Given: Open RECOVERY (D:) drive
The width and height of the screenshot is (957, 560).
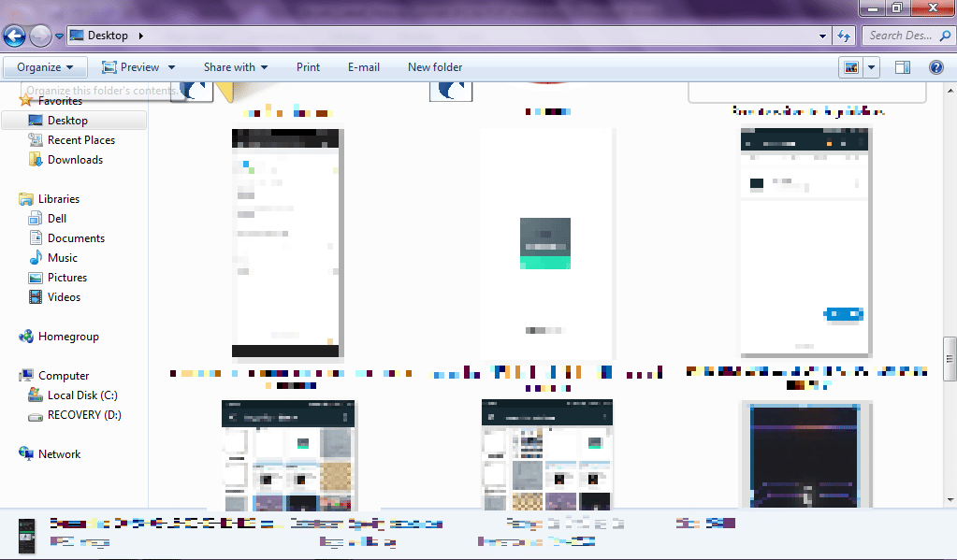Looking at the screenshot, I should pyautogui.click(x=84, y=414).
